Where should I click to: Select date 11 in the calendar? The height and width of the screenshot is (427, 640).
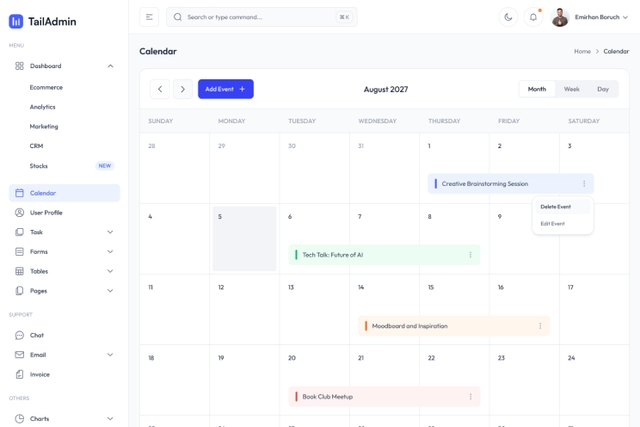point(151,287)
